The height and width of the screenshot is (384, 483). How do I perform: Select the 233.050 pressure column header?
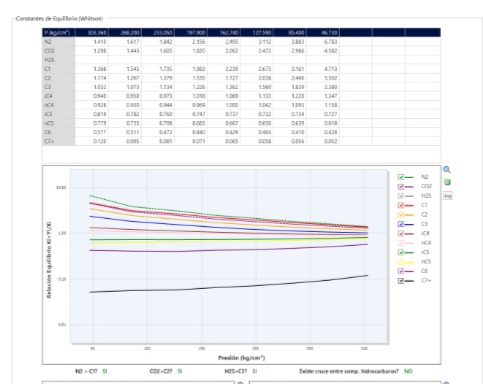point(158,32)
